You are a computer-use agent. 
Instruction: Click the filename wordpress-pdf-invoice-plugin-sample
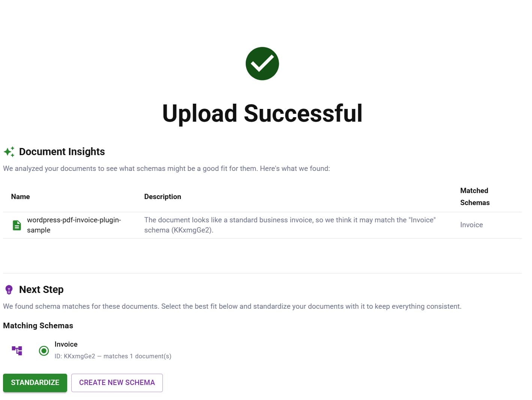coord(74,225)
